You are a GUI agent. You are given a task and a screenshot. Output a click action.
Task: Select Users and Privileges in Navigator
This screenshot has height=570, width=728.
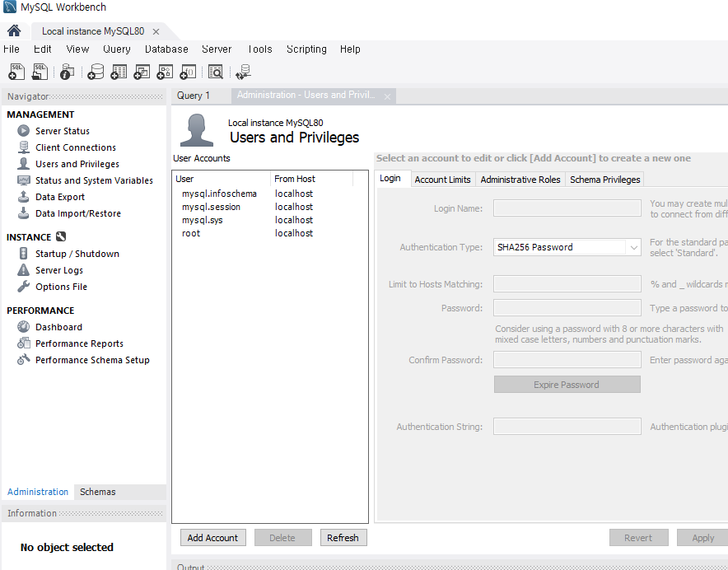pyautogui.click(x=77, y=164)
